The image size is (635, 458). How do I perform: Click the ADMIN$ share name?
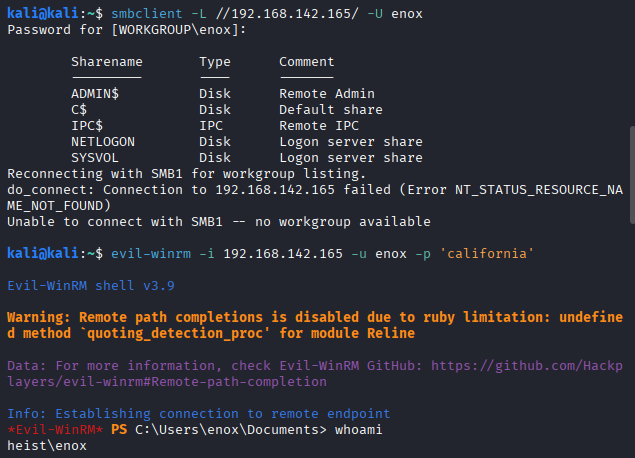tap(94, 94)
